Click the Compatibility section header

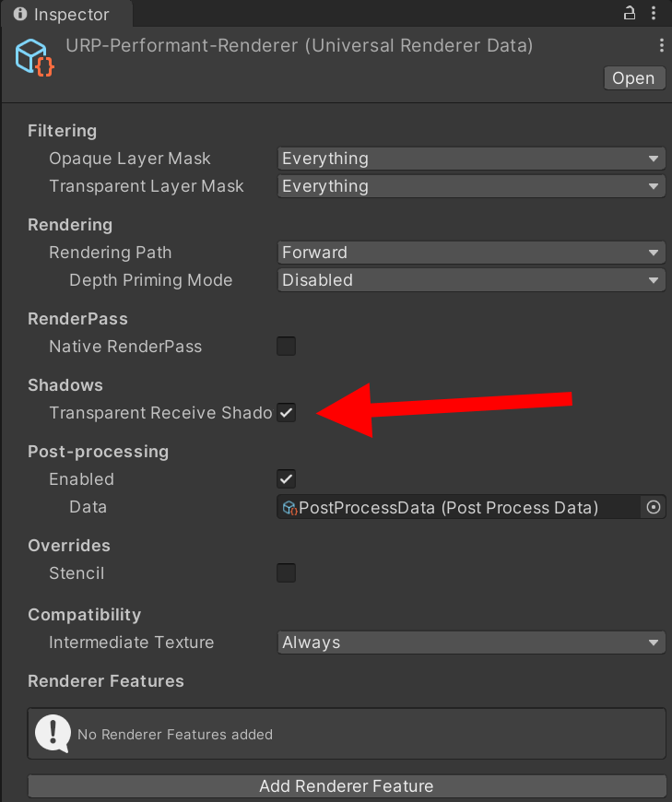click(85, 615)
